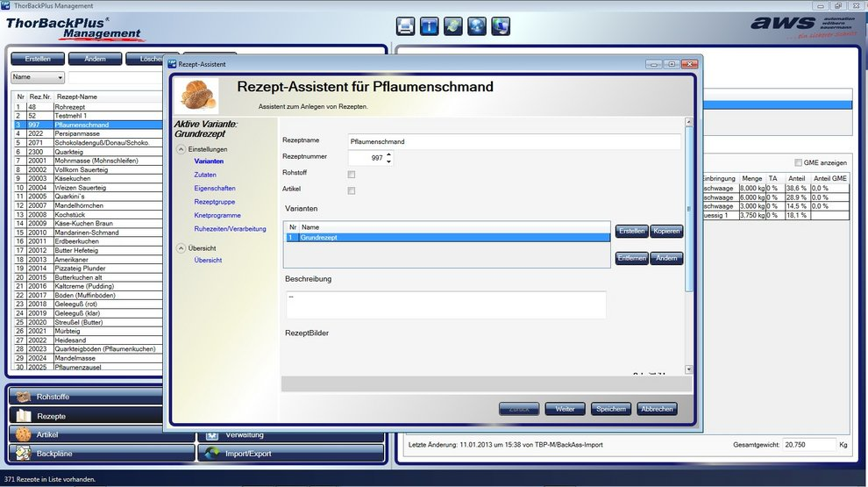This screenshot has width=868, height=487.
Task: Select the Quarkteig recipe row
Action: pyautogui.click(x=88, y=152)
